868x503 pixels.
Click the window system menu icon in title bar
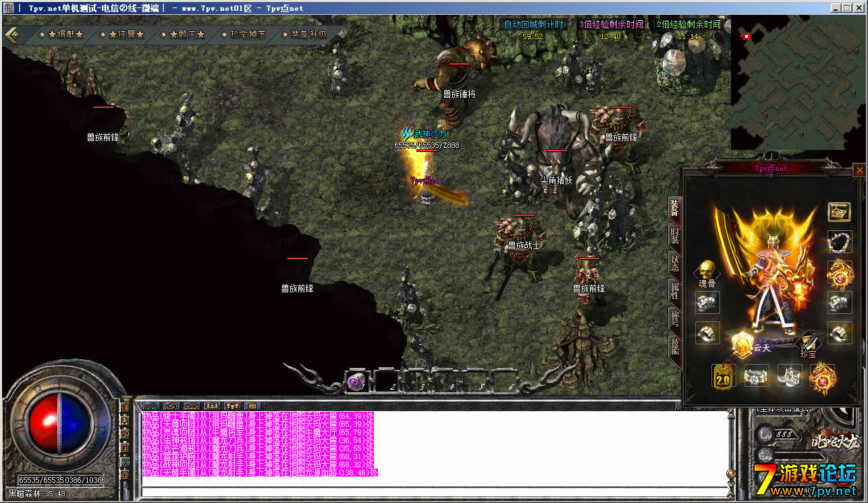coord(7,7)
